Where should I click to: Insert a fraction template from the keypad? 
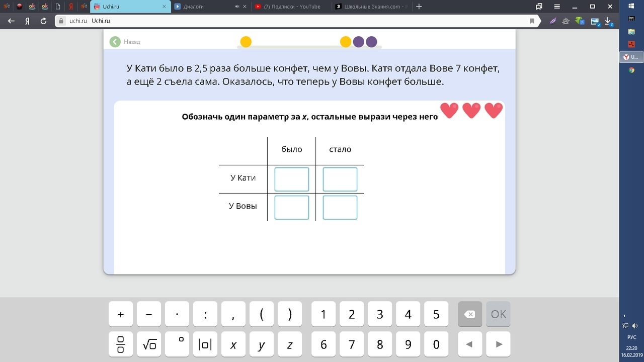click(121, 344)
